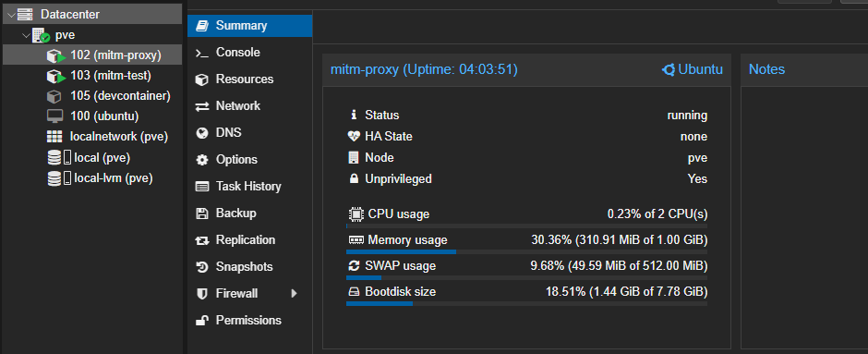Open the Backup tab
Image resolution: width=868 pixels, height=354 pixels.
coord(249,214)
